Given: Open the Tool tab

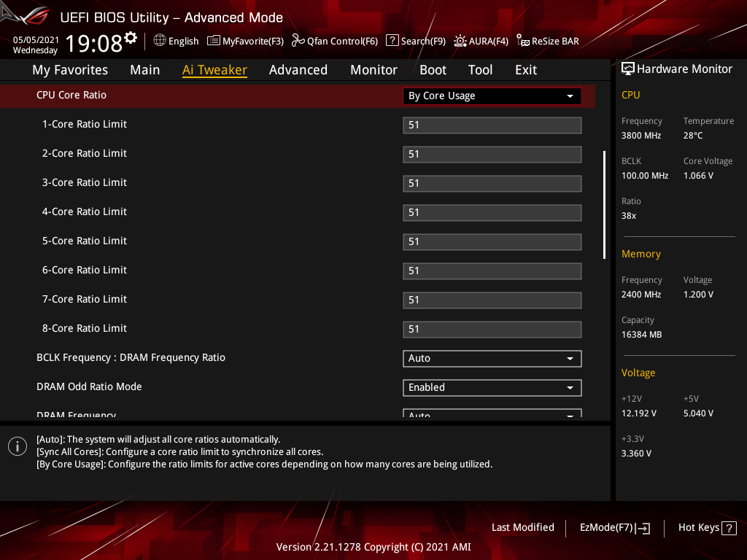Looking at the screenshot, I should click(x=480, y=70).
